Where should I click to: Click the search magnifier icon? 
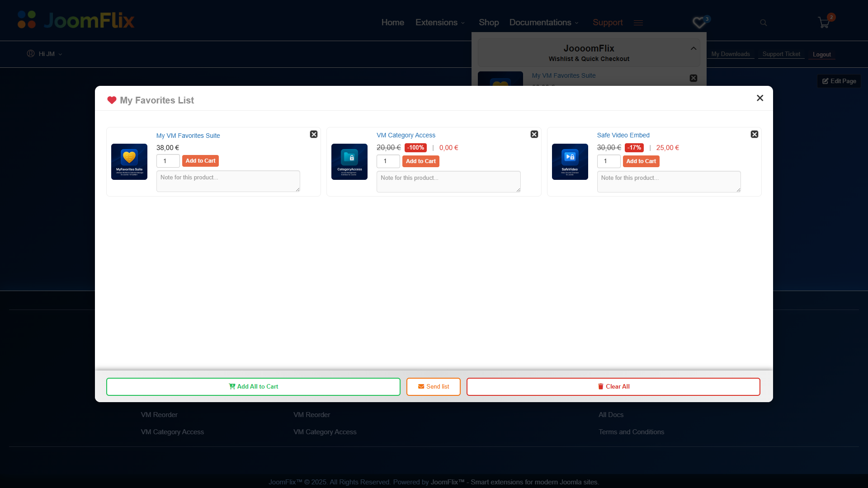pyautogui.click(x=763, y=23)
